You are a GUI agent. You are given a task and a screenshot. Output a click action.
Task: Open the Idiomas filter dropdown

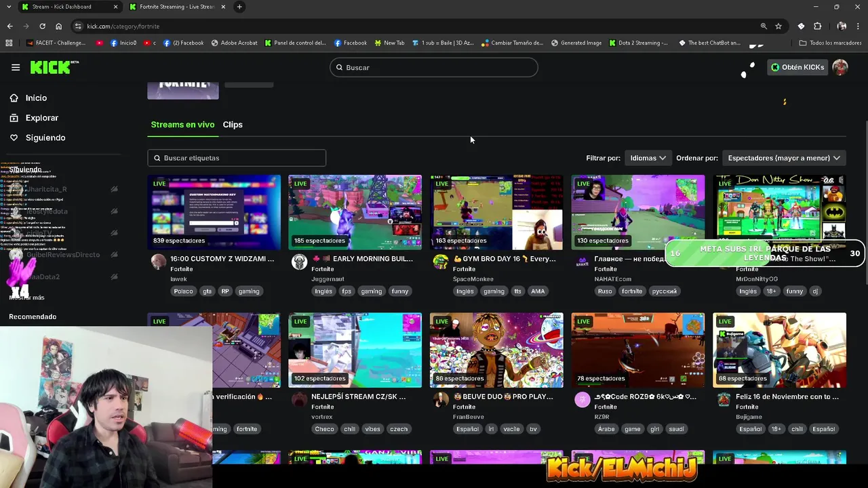point(648,158)
